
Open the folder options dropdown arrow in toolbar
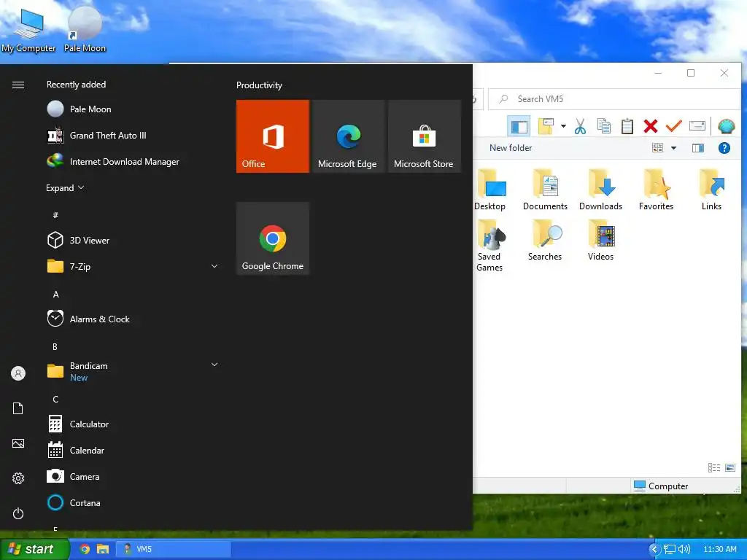click(x=563, y=126)
